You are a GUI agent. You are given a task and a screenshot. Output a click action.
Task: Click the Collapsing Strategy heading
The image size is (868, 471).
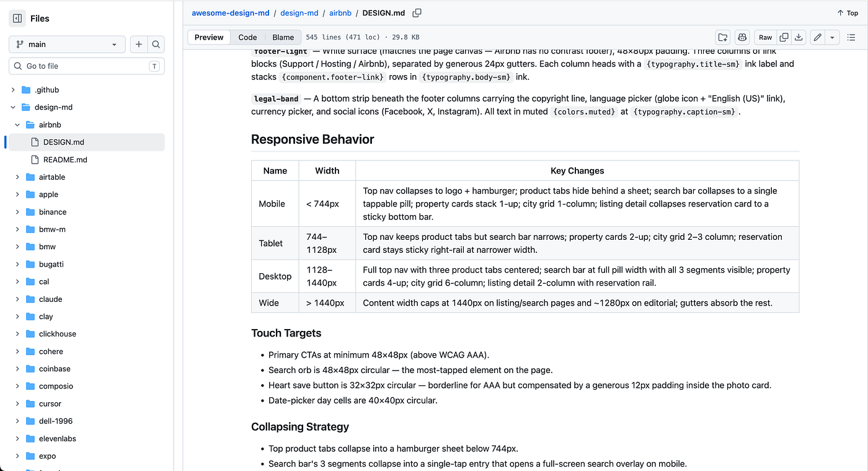300,427
